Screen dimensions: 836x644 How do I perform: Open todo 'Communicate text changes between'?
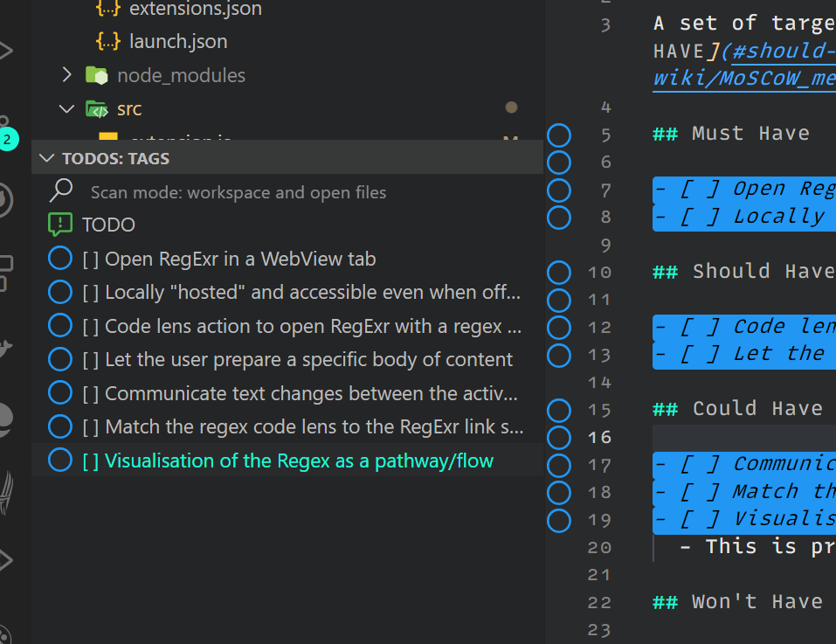click(x=301, y=393)
